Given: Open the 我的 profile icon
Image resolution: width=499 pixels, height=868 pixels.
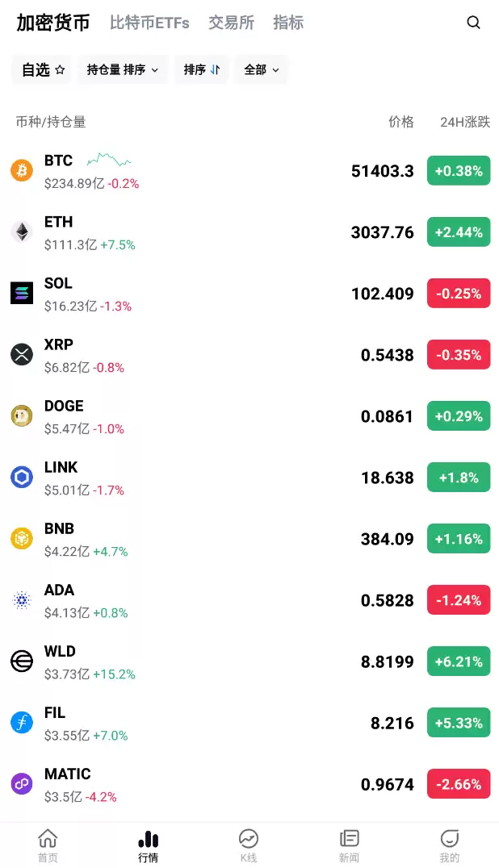Looking at the screenshot, I should (x=450, y=839).
